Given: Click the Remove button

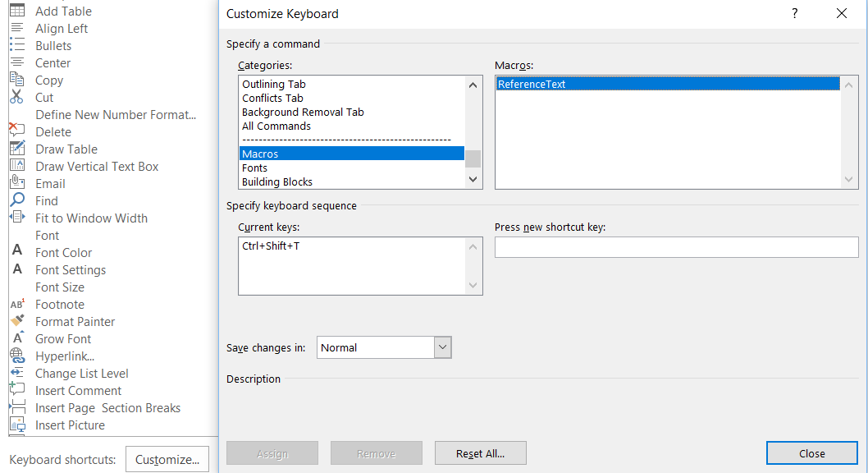Looking at the screenshot, I should tap(377, 453).
